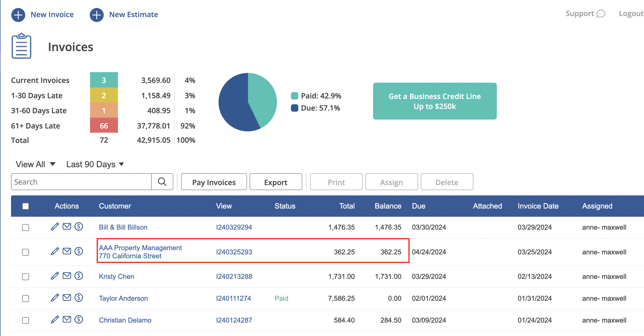This screenshot has width=644, height=336.
Task: Click the envelope icon for AAA Property Management
Action: click(67, 251)
